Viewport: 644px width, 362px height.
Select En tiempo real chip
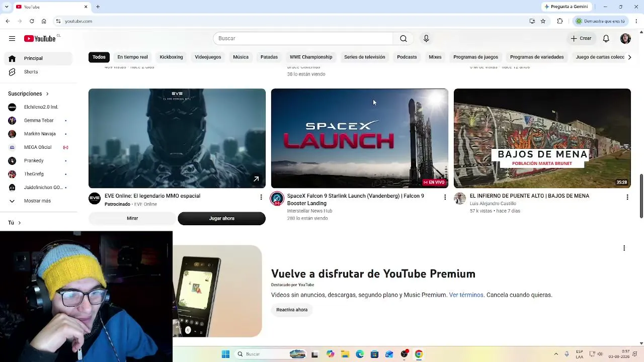132,57
